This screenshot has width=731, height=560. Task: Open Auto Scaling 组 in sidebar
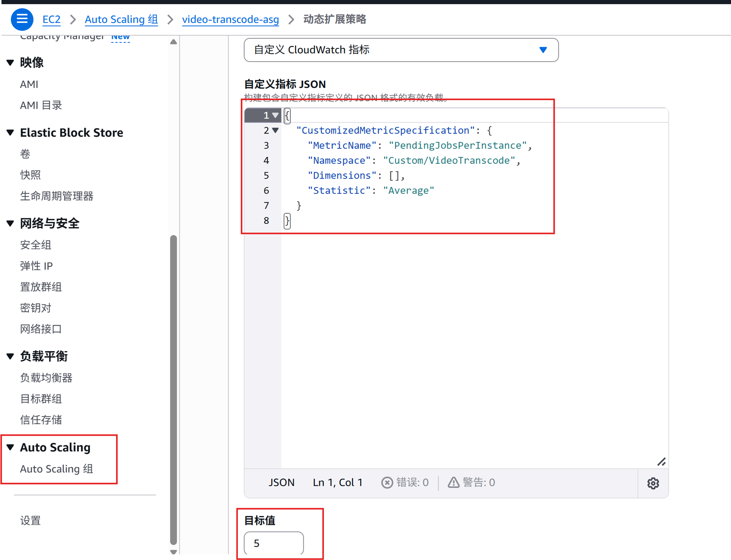pyautogui.click(x=56, y=468)
